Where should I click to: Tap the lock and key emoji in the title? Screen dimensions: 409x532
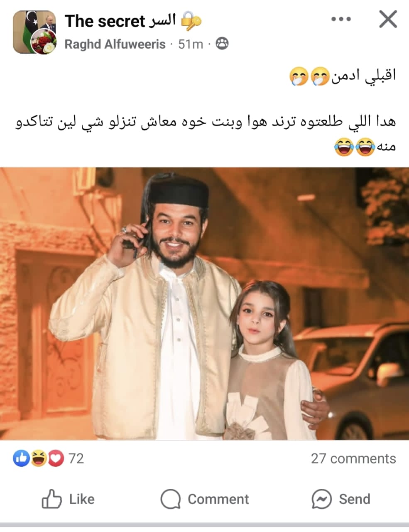[x=191, y=21]
